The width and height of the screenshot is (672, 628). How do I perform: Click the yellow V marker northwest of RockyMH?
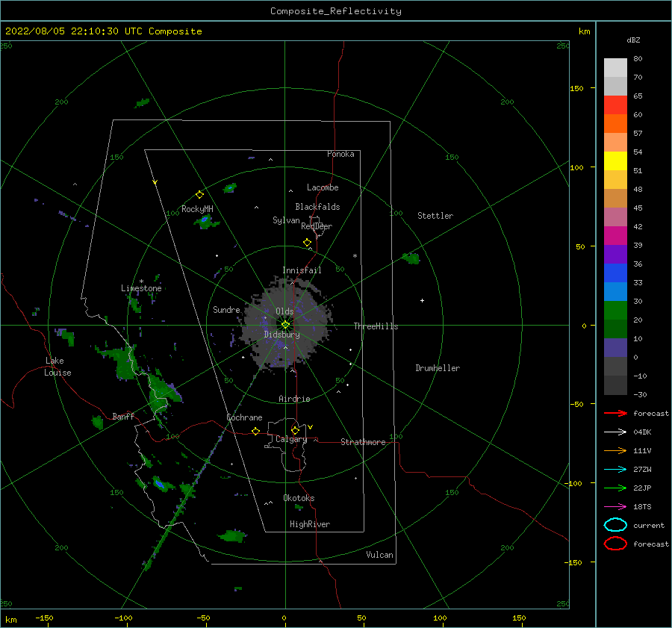pos(155,182)
